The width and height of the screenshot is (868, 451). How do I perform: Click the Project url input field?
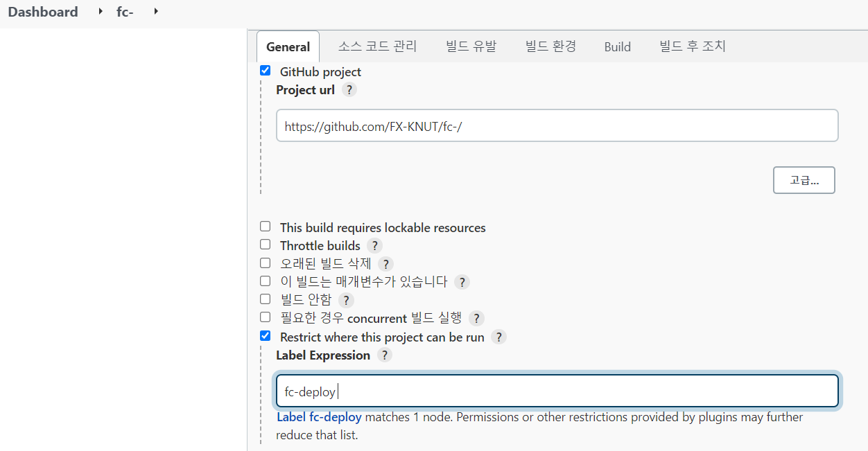pyautogui.click(x=557, y=125)
